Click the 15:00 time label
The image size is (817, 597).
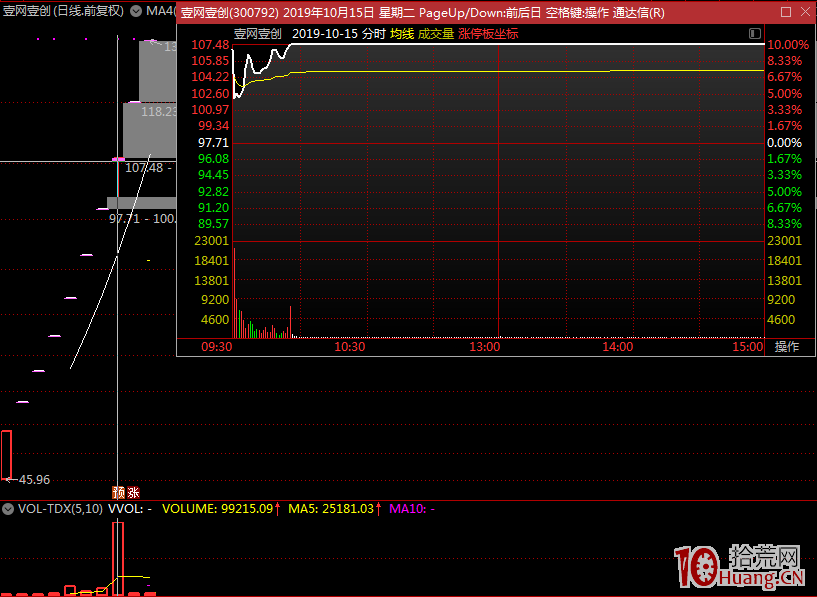[748, 347]
